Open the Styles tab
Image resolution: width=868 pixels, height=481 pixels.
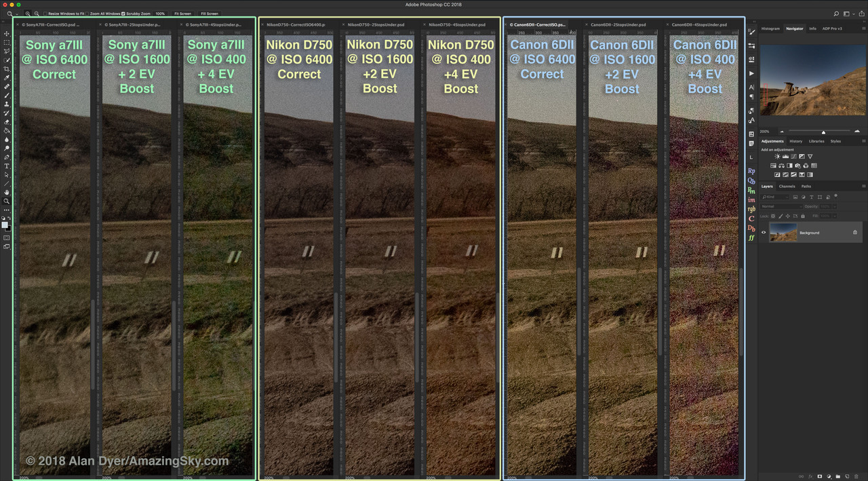(835, 141)
